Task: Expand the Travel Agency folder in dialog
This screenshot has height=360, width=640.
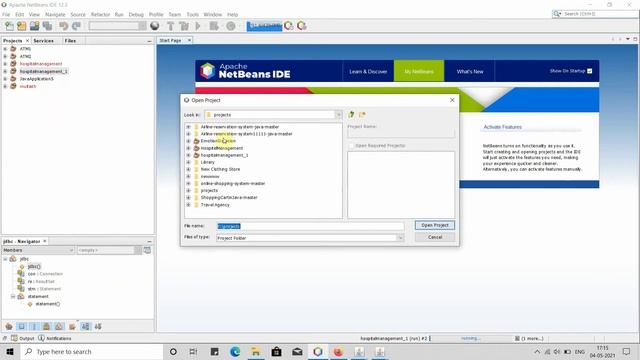Action: (189, 204)
